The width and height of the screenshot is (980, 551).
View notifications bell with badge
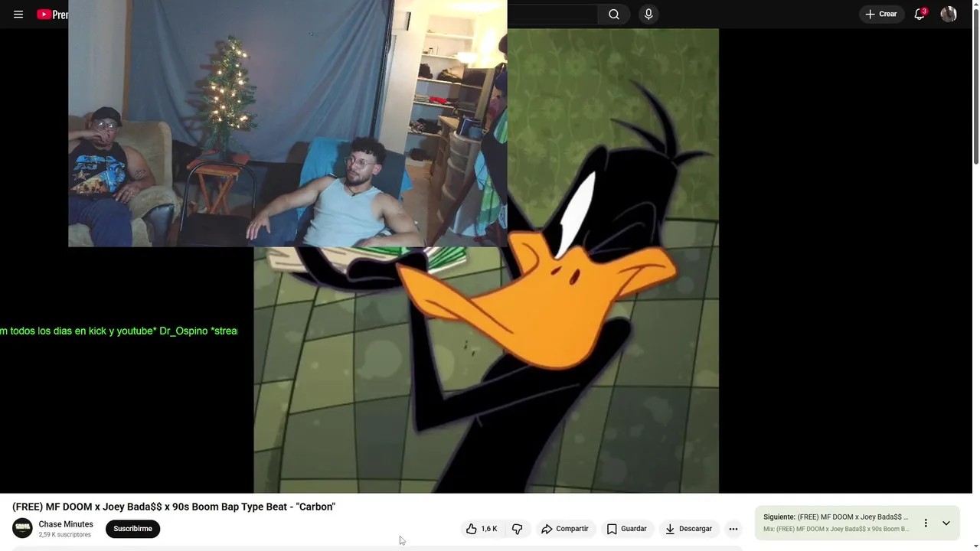point(920,15)
